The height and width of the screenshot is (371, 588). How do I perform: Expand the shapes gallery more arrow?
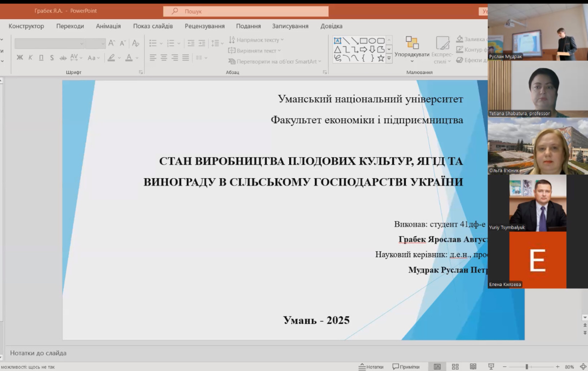(x=389, y=58)
